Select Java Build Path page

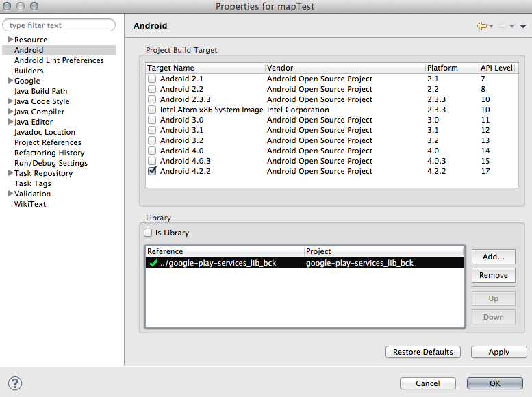(x=40, y=91)
